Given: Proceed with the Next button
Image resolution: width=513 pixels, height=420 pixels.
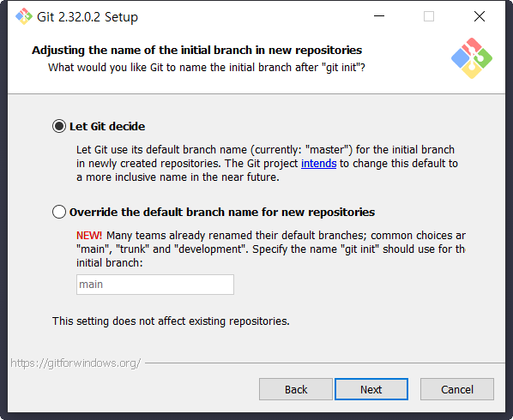Looking at the screenshot, I should [x=371, y=389].
